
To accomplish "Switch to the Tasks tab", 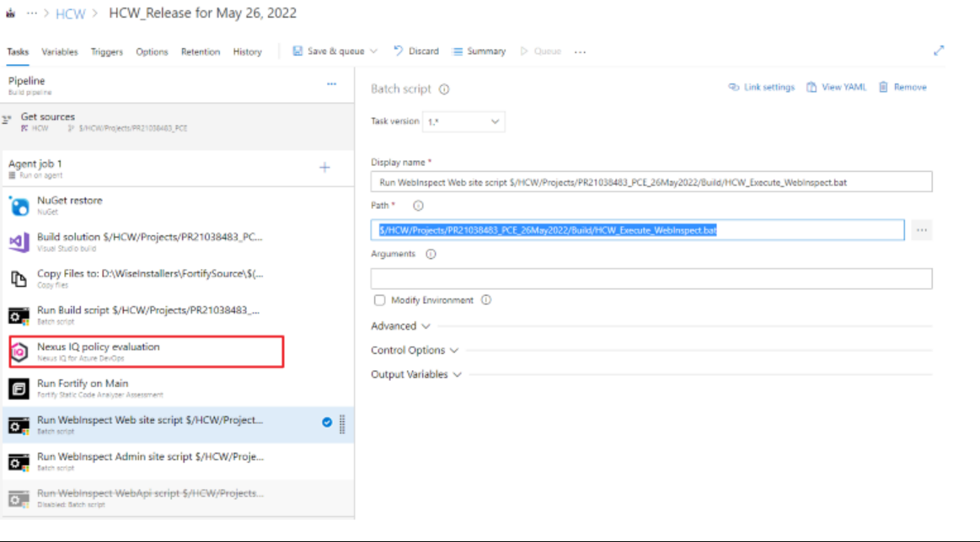I will tap(18, 52).
